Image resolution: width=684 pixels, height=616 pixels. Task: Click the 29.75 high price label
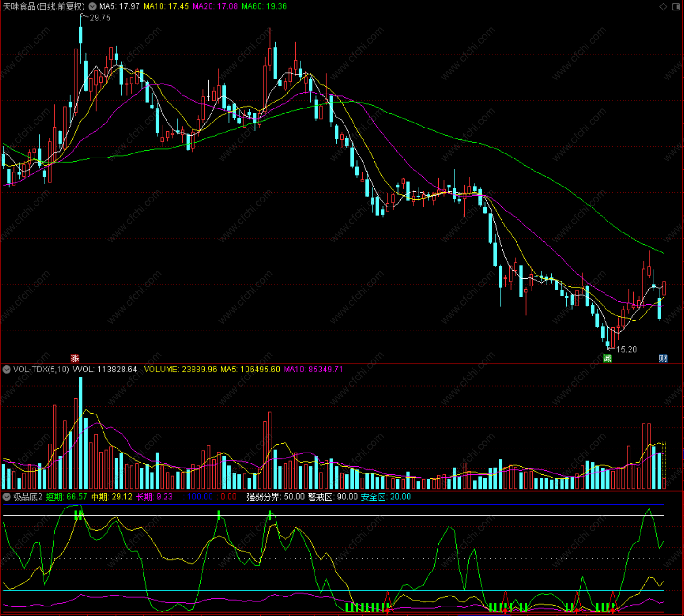coord(100,18)
